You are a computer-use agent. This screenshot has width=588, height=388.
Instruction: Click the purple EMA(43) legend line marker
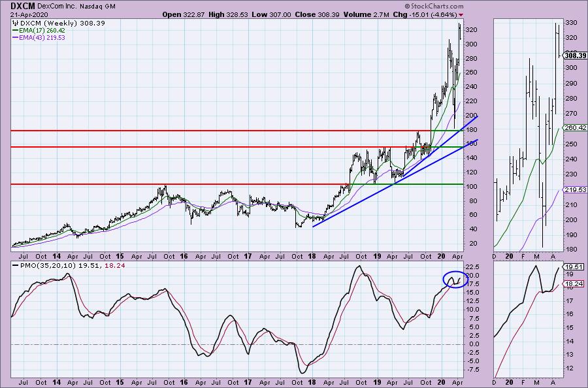(15, 38)
